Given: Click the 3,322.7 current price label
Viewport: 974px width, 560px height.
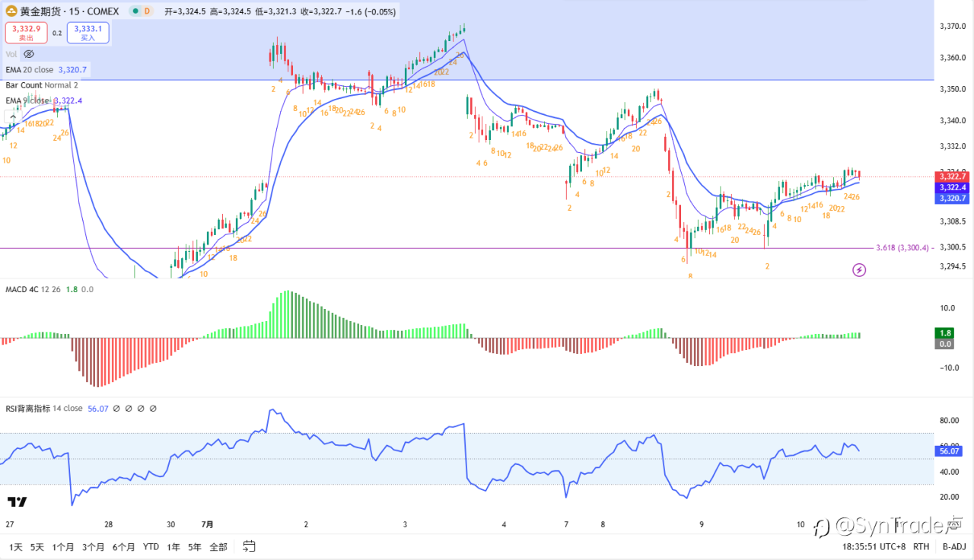Looking at the screenshot, I should click(952, 177).
